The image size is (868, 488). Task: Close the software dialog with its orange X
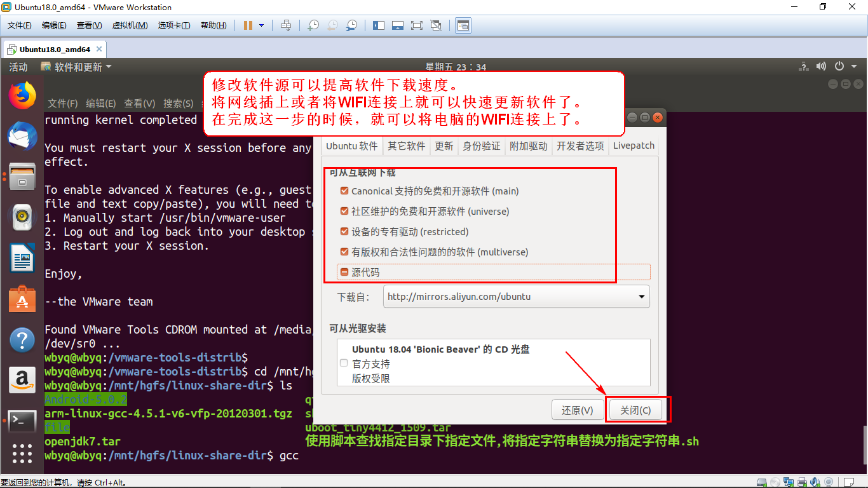pos(658,118)
